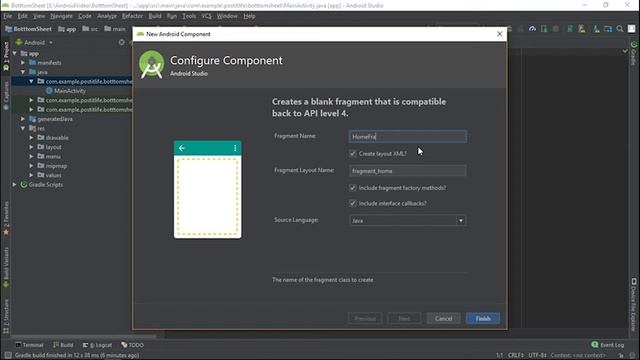Open the Device File Explorer side panel
This screenshot has height=360, width=640.
point(634,304)
